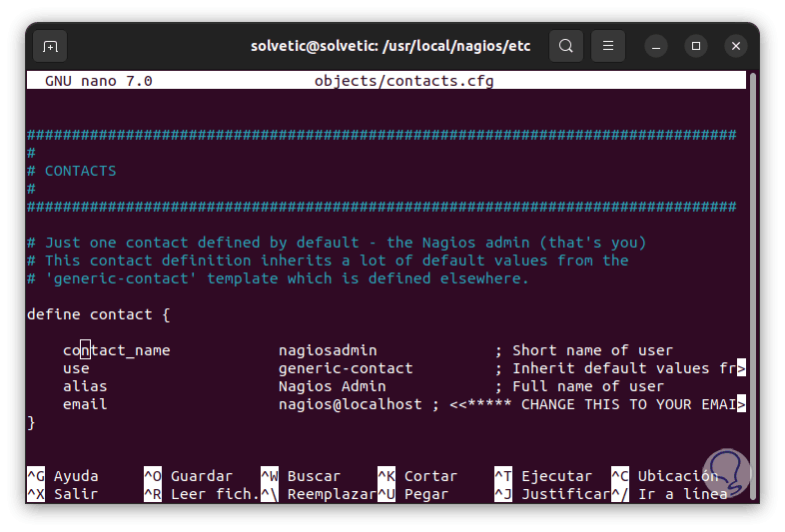Click the ^U Pegar shortcut
Image resolution: width=785 pixels, height=532 pixels.
(x=413, y=494)
